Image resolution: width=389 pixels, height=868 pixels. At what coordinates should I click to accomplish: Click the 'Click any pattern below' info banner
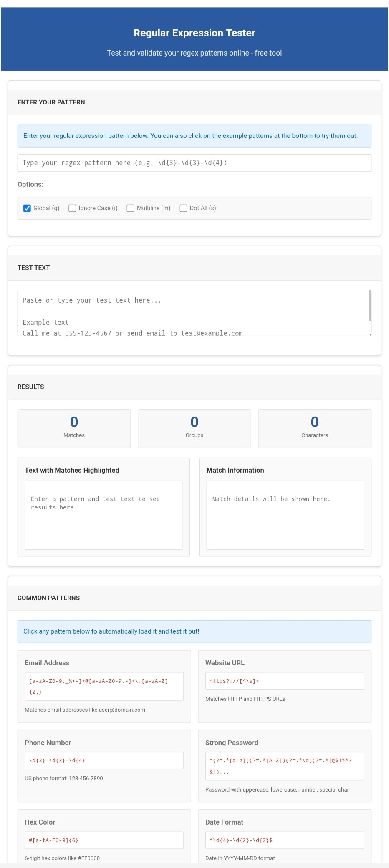pyautogui.click(x=194, y=631)
